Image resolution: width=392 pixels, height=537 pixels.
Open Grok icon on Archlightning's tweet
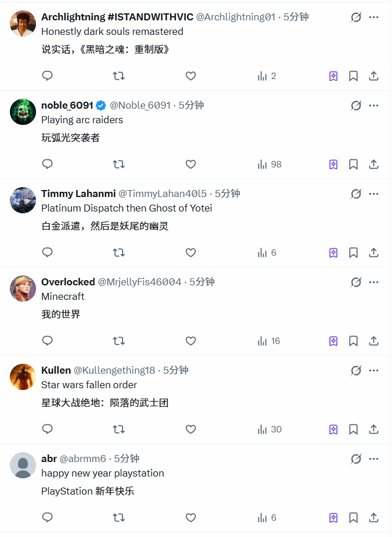(356, 17)
